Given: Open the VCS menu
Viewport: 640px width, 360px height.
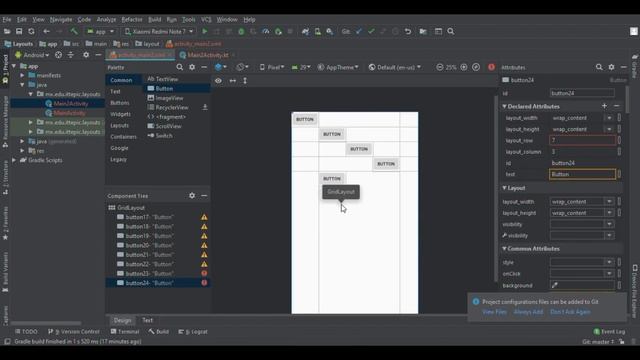Looking at the screenshot, I should pyautogui.click(x=206, y=20).
